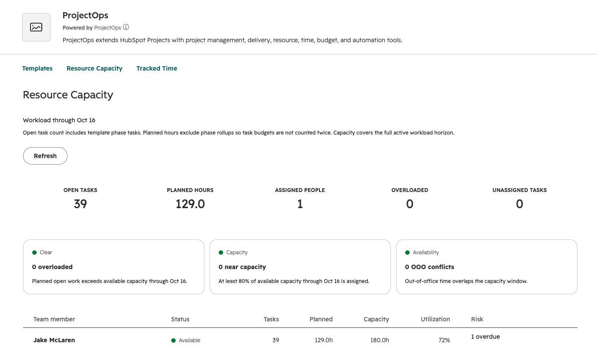Click the UNASSIGNED TASKS stat label
This screenshot has height=364, width=597.
[x=519, y=190]
